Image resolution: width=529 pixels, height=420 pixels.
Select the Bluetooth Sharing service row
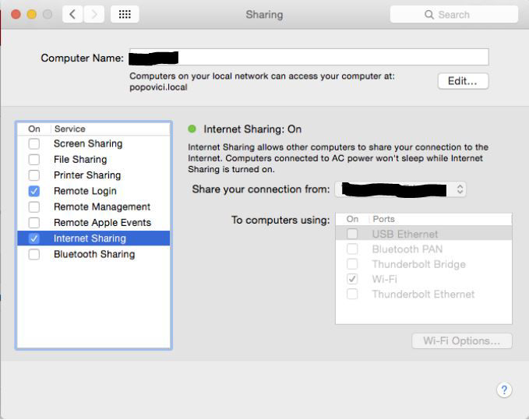[93, 254]
